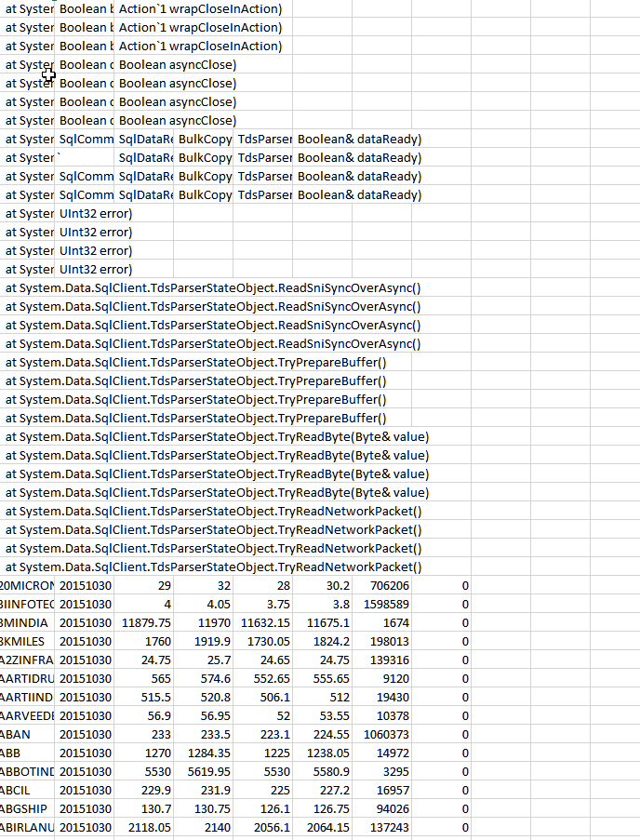Select the cell with value 5619.95
The image size is (640, 840).
tap(205, 771)
